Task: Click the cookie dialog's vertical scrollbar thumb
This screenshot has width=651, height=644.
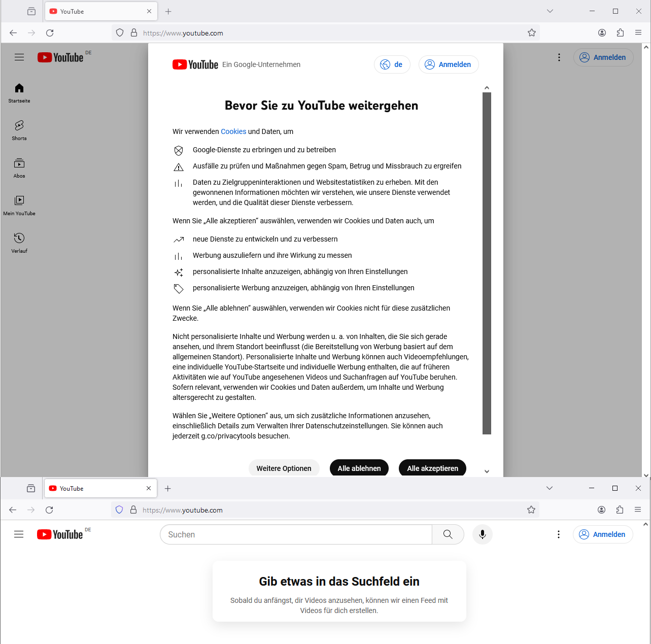Action: tap(487, 263)
